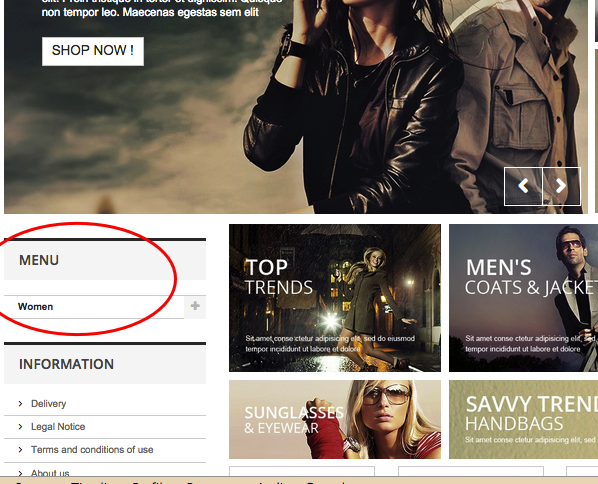Image resolution: width=598 pixels, height=484 pixels.
Task: Open the Top Trends banner
Action: click(x=335, y=298)
